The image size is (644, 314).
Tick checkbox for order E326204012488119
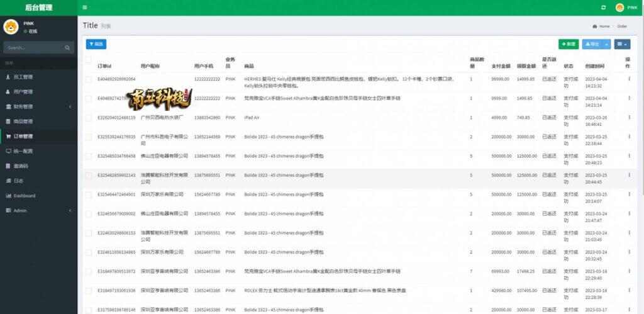pyautogui.click(x=88, y=118)
